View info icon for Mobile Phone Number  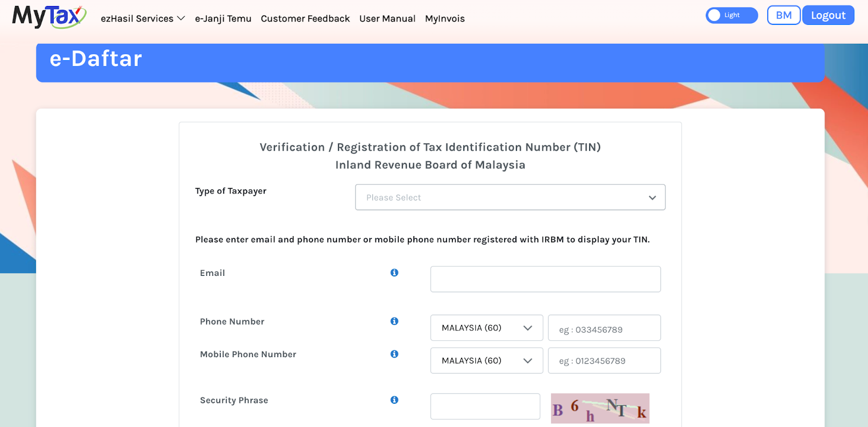click(394, 354)
